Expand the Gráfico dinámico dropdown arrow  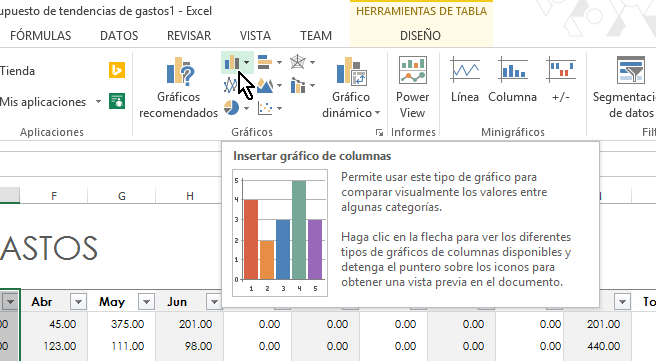377,113
